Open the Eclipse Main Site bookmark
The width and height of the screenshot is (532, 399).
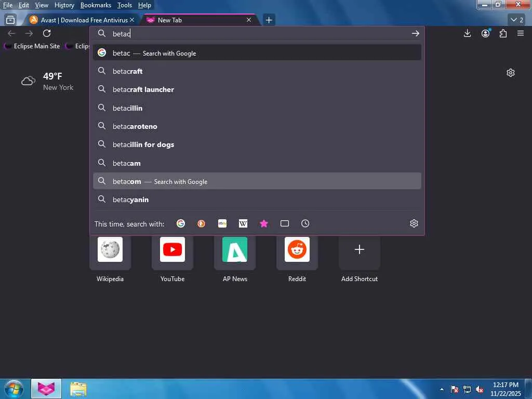click(x=32, y=46)
